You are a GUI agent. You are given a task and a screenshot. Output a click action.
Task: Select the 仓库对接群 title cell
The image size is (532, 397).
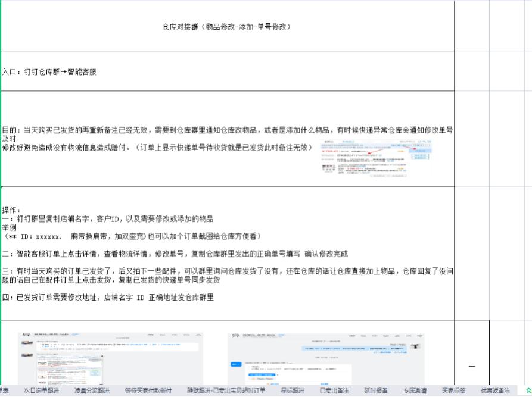226,27
